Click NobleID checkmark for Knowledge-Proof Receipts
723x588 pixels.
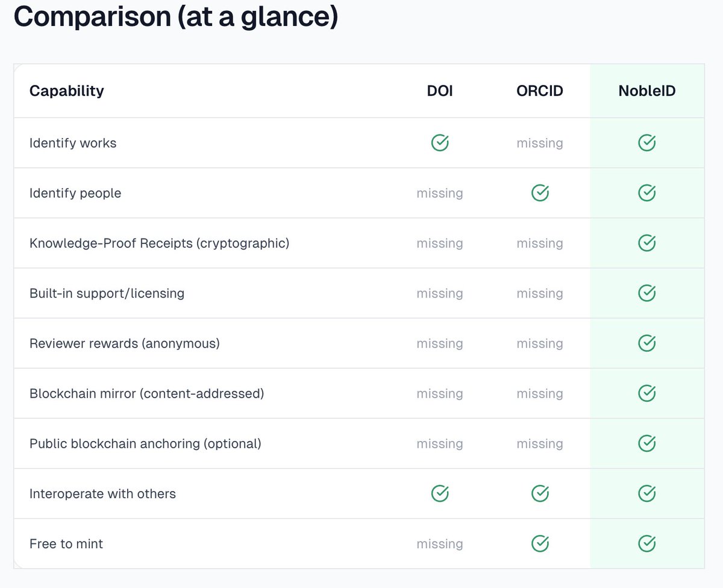point(647,243)
